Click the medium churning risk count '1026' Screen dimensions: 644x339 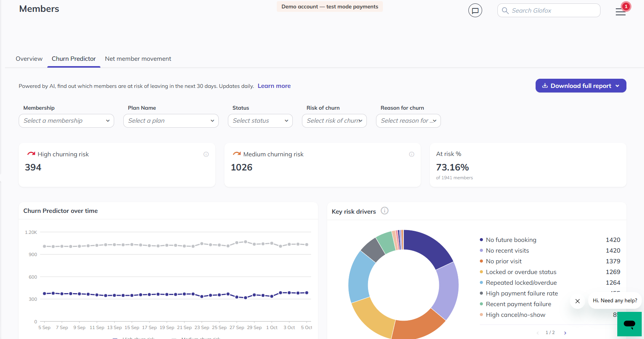(242, 167)
